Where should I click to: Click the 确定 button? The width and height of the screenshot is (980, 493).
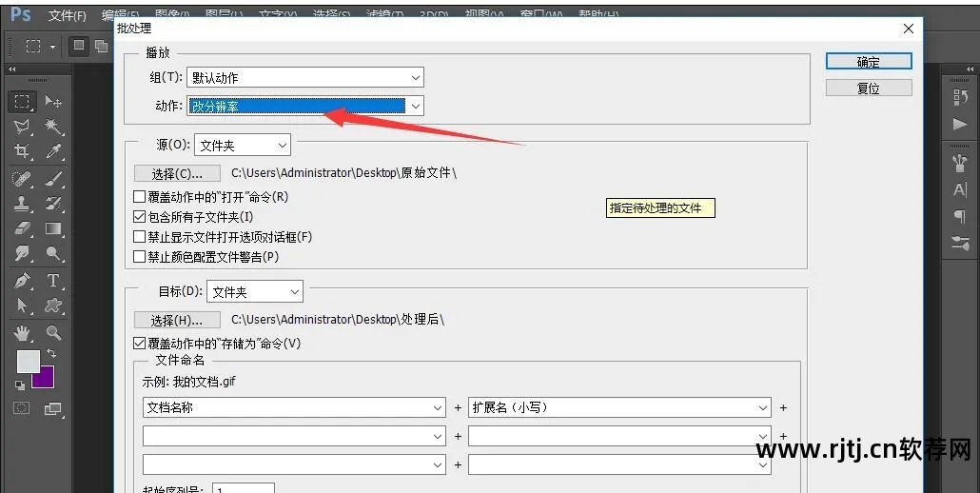869,61
